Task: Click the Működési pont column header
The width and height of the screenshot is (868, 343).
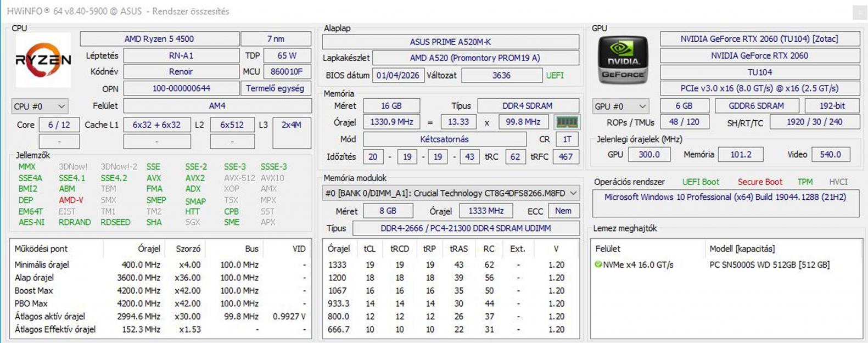Action: 41,249
